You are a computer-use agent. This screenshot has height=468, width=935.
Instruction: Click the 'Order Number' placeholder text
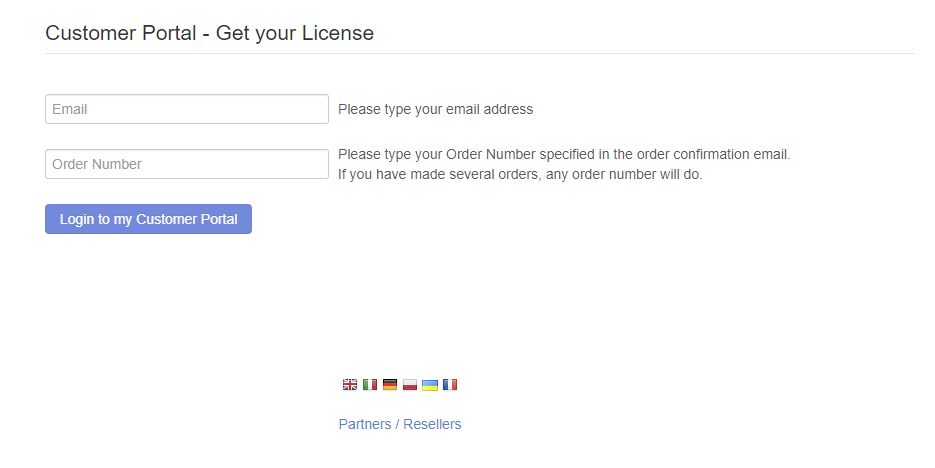[97, 164]
